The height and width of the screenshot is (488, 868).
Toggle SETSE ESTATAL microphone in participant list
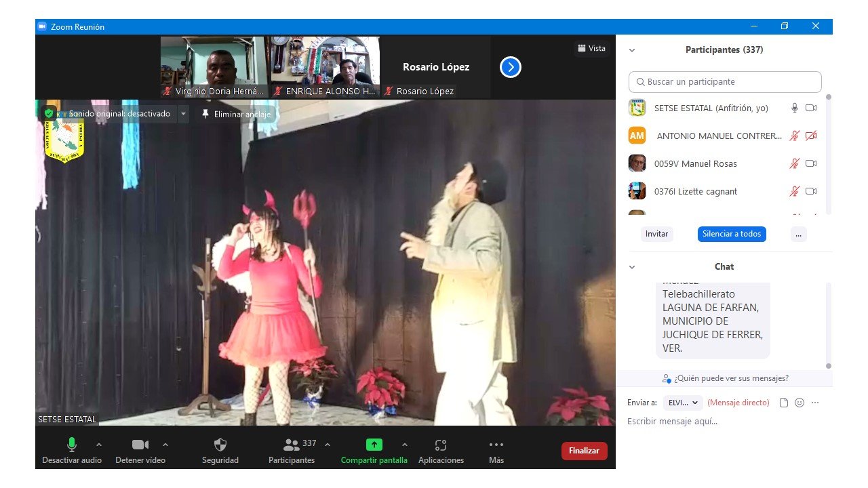(x=795, y=108)
